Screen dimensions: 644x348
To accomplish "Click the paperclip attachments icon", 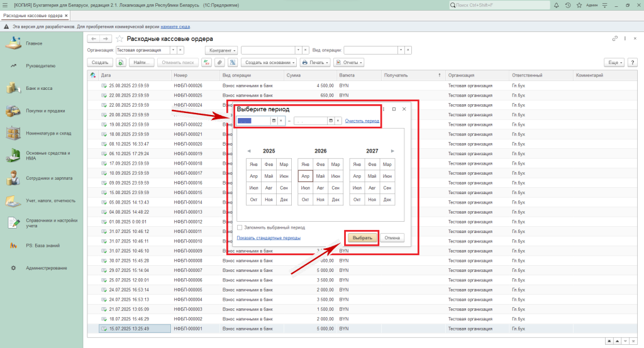I will (219, 63).
